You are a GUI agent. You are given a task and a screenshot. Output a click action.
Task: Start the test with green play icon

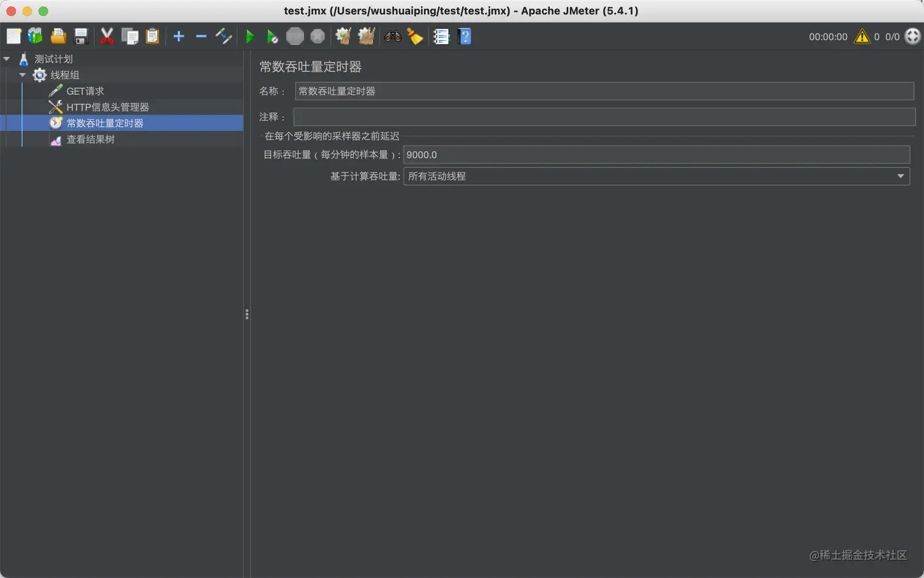(x=250, y=37)
